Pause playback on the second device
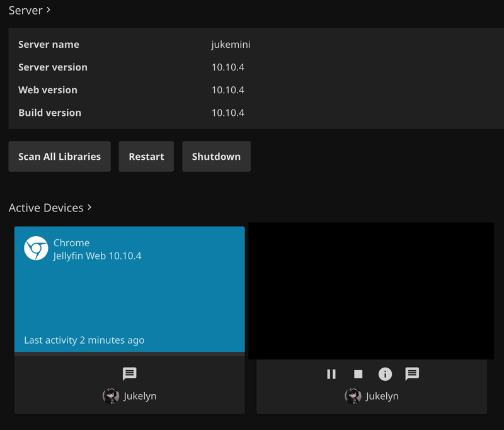Viewport: 504px width, 430px height. 331,374
